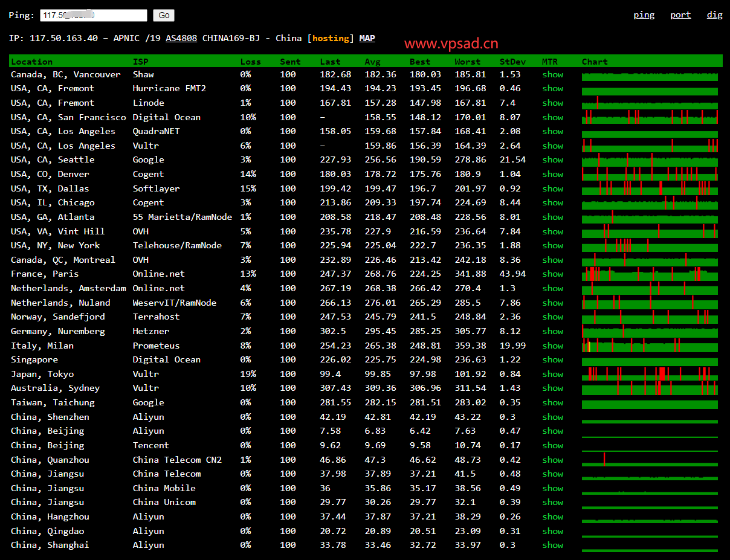Click the MTR column header

pos(550,62)
